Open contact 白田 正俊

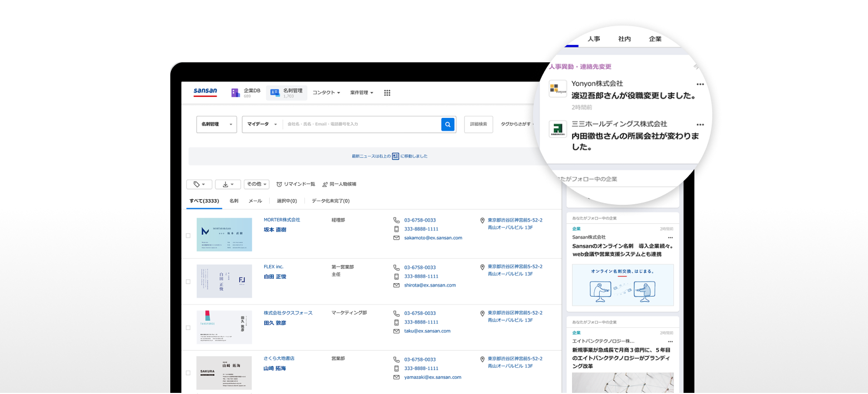pos(275,277)
